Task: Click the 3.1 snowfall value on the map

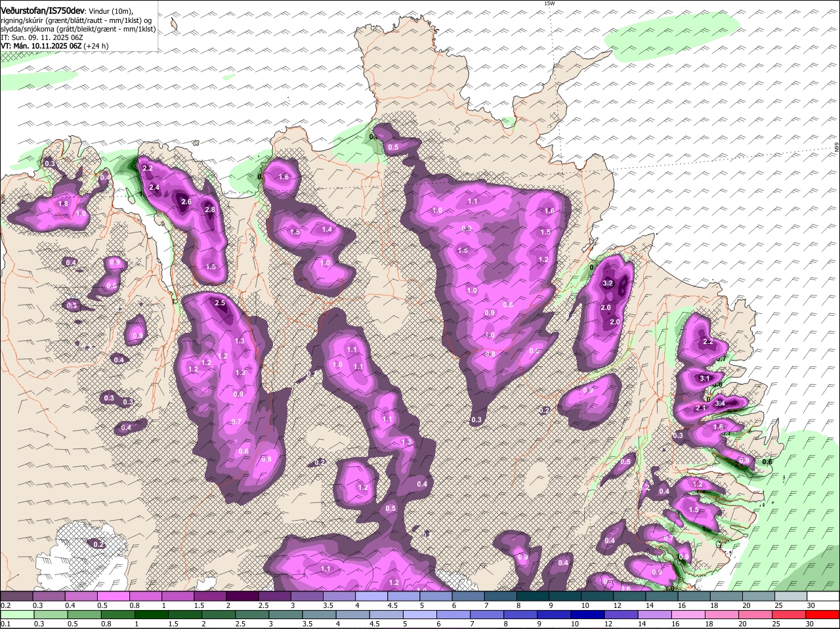Action: [705, 379]
